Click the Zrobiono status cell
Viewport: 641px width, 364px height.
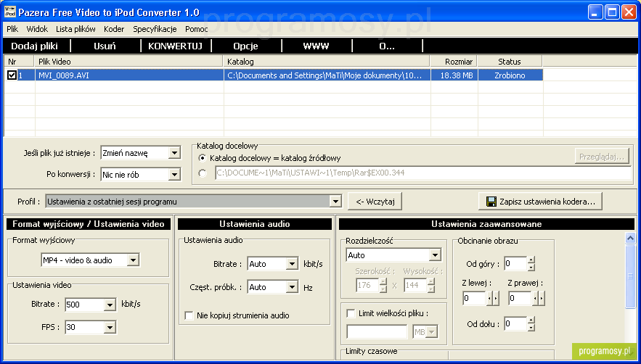pos(510,75)
